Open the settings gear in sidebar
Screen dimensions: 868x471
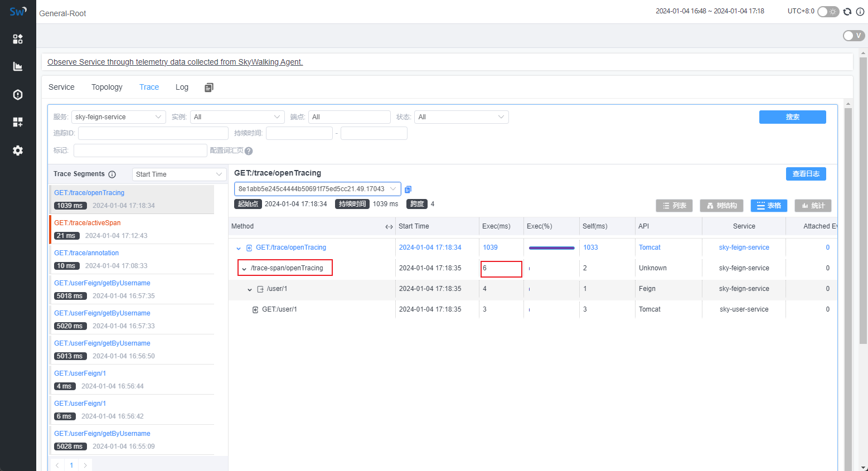tap(18, 150)
